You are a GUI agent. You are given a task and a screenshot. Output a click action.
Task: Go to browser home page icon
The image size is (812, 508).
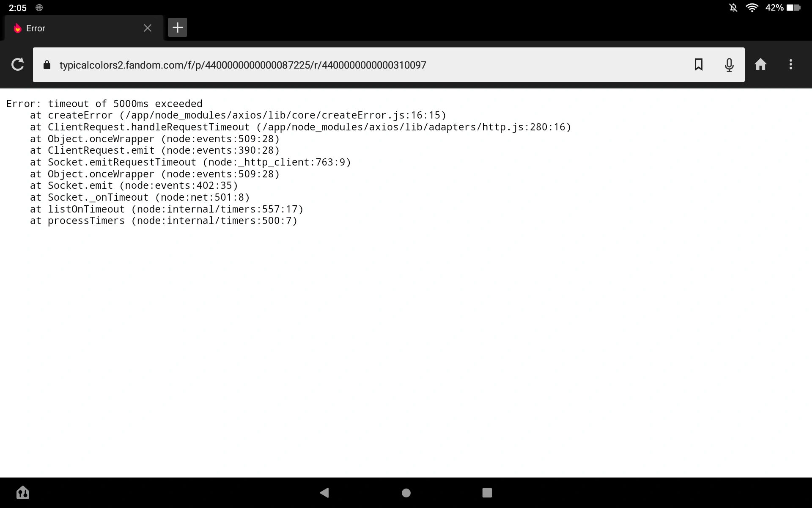760,64
